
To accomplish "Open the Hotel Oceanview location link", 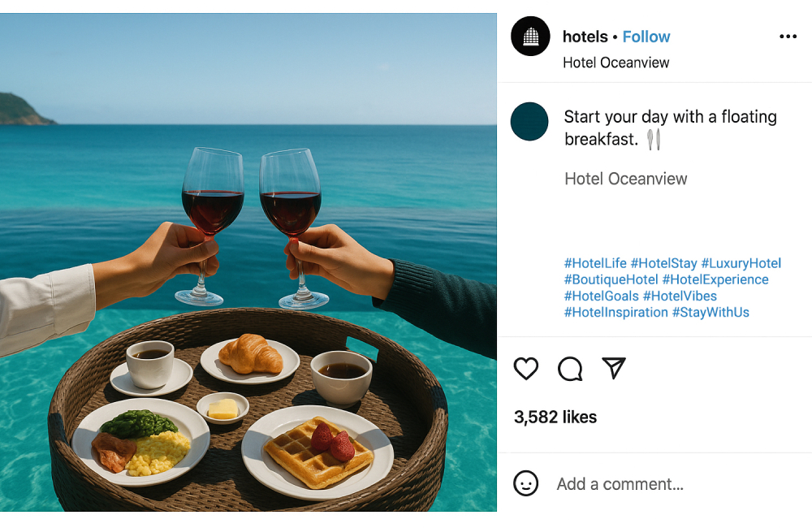I will pos(616,63).
